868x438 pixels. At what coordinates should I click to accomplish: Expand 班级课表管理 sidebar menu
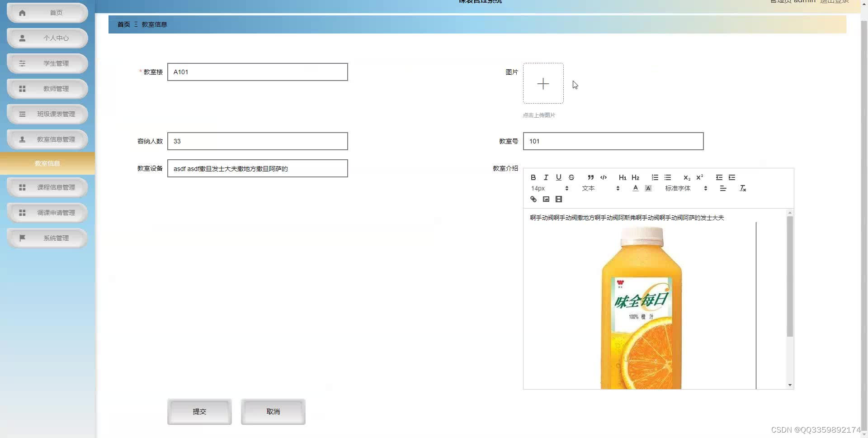(47, 114)
